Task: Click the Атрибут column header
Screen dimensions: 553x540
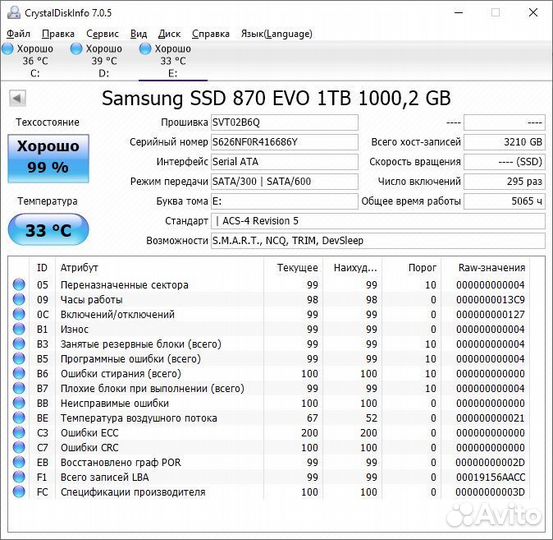Action: [159, 267]
